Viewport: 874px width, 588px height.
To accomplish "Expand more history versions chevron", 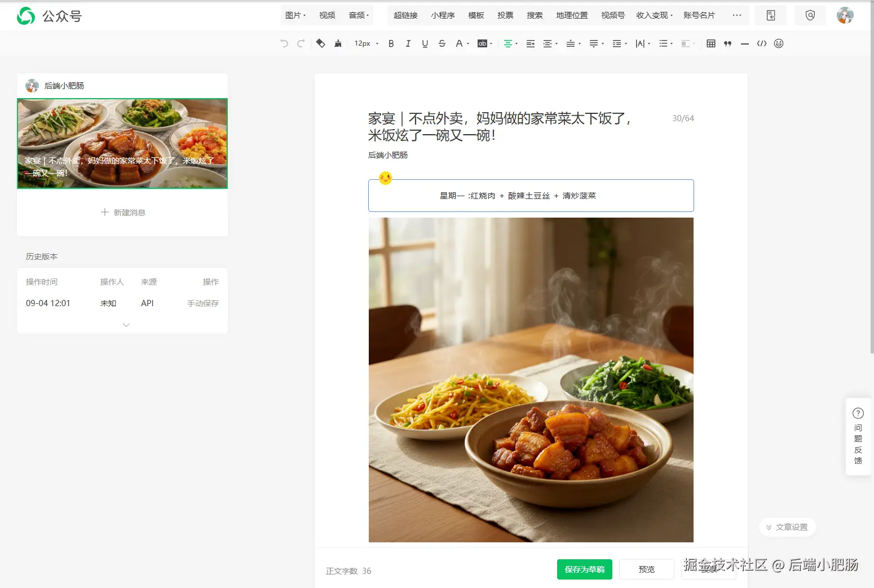I will coord(126,325).
